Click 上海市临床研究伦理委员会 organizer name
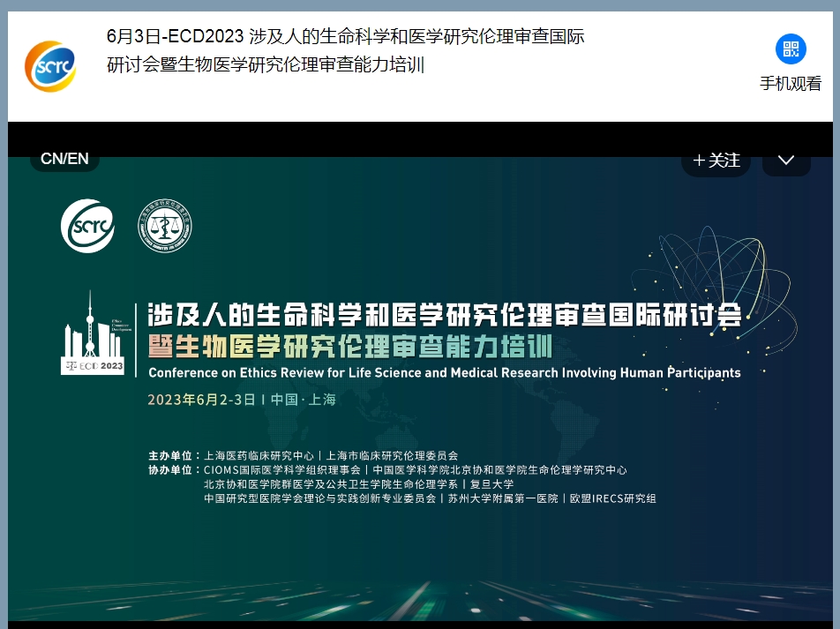 [392, 456]
